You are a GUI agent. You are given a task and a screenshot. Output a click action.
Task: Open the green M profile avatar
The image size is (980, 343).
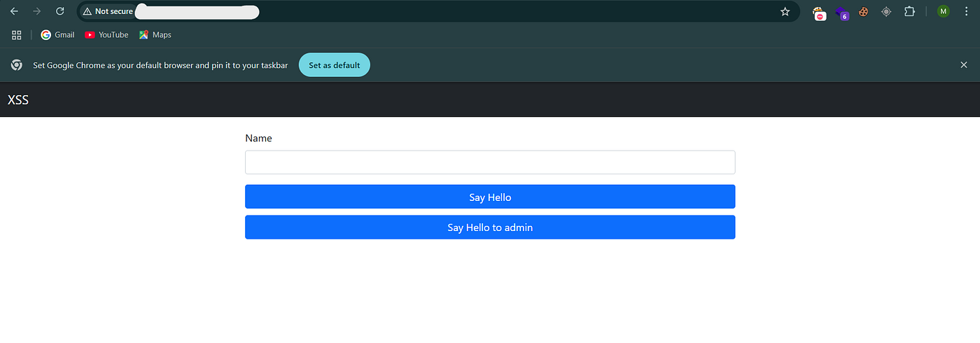click(x=944, y=11)
